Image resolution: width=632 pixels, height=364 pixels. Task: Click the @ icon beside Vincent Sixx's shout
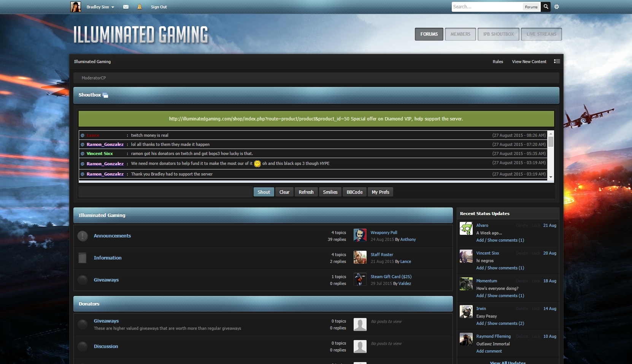[x=83, y=154]
